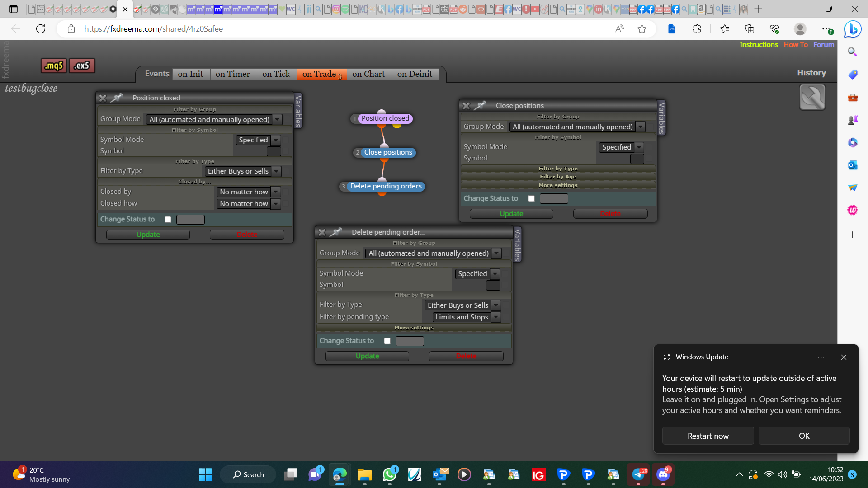Close the Close positions panel
Image resolution: width=868 pixels, height=488 pixels.
(x=466, y=106)
